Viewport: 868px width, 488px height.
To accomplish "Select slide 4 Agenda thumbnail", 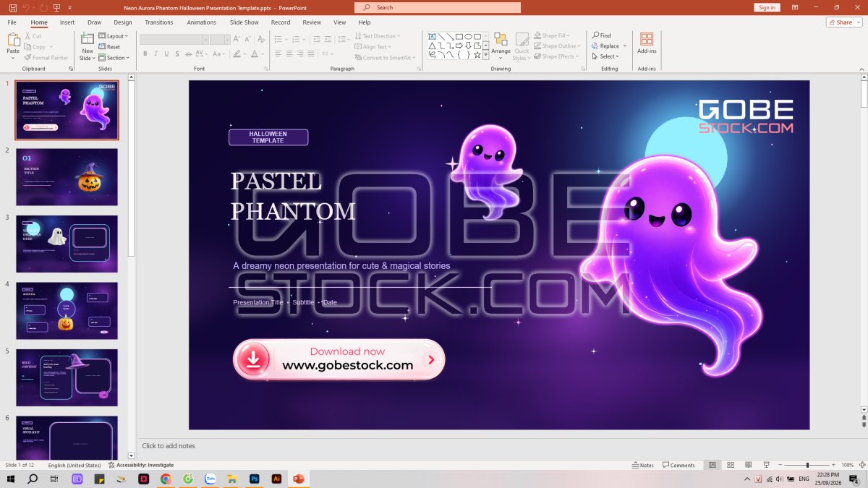I will tap(67, 311).
